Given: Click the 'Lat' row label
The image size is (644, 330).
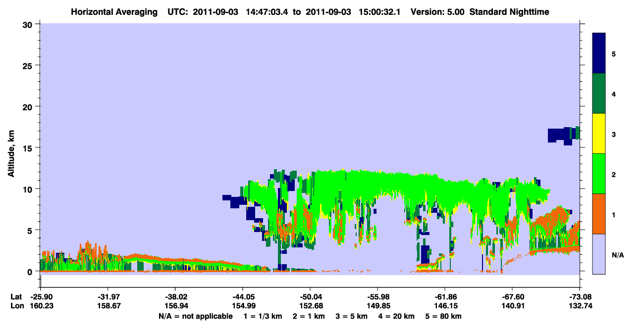Looking at the screenshot, I should [x=16, y=296].
